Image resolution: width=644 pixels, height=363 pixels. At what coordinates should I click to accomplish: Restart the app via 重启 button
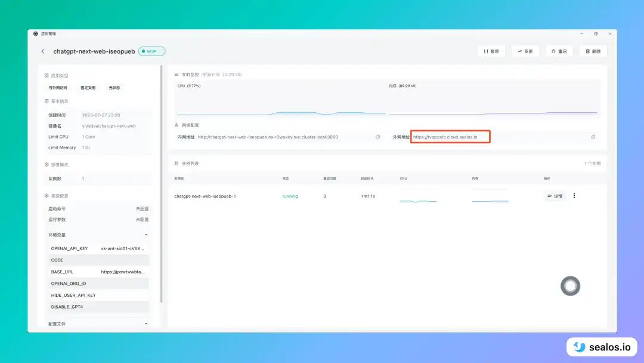click(559, 51)
